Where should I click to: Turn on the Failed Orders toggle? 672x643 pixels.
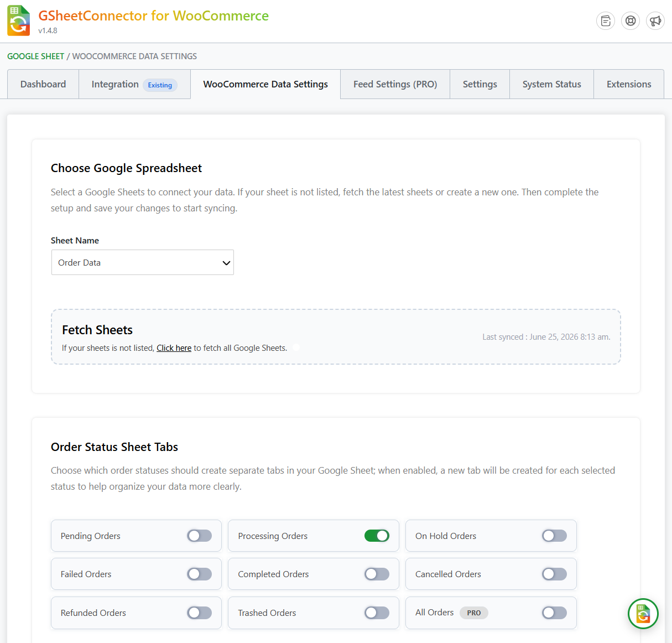pos(199,574)
